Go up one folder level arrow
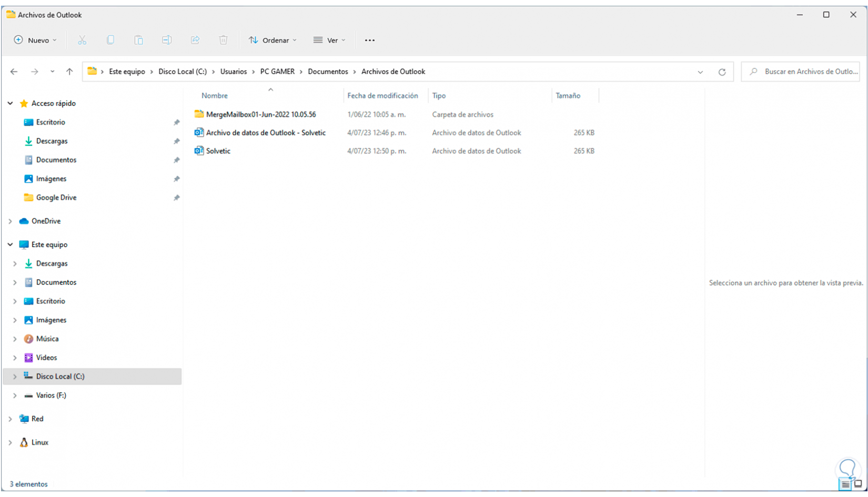Image resolution: width=868 pixels, height=497 pixels. tap(69, 72)
